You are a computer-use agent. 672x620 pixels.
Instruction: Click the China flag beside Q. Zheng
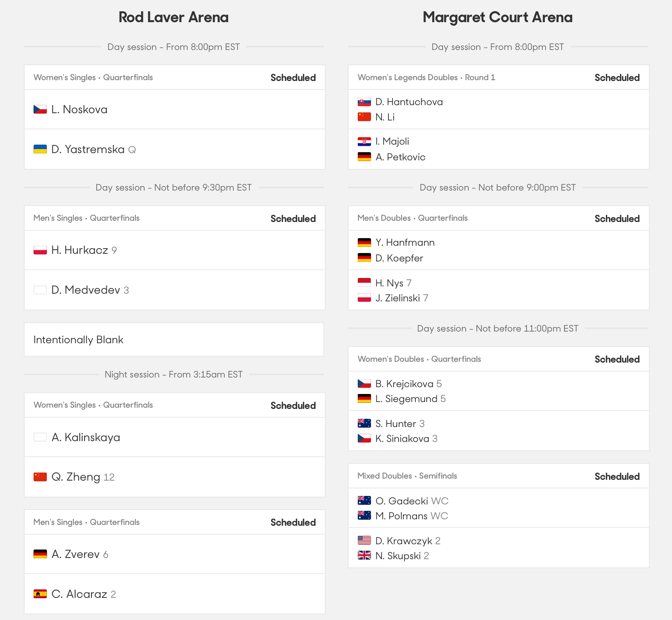pyautogui.click(x=40, y=477)
